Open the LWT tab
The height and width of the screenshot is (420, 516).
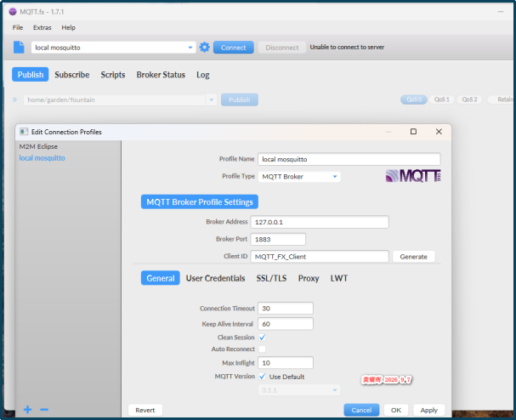click(339, 278)
